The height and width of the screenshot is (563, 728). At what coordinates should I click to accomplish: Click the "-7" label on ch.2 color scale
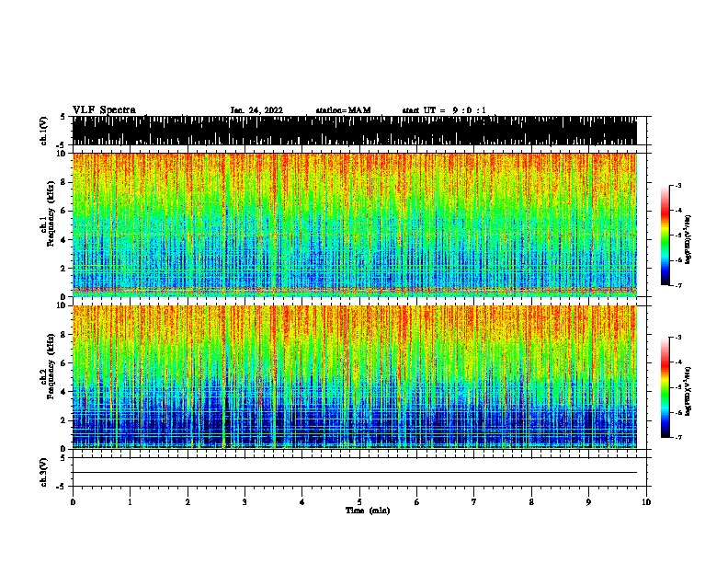pos(677,438)
